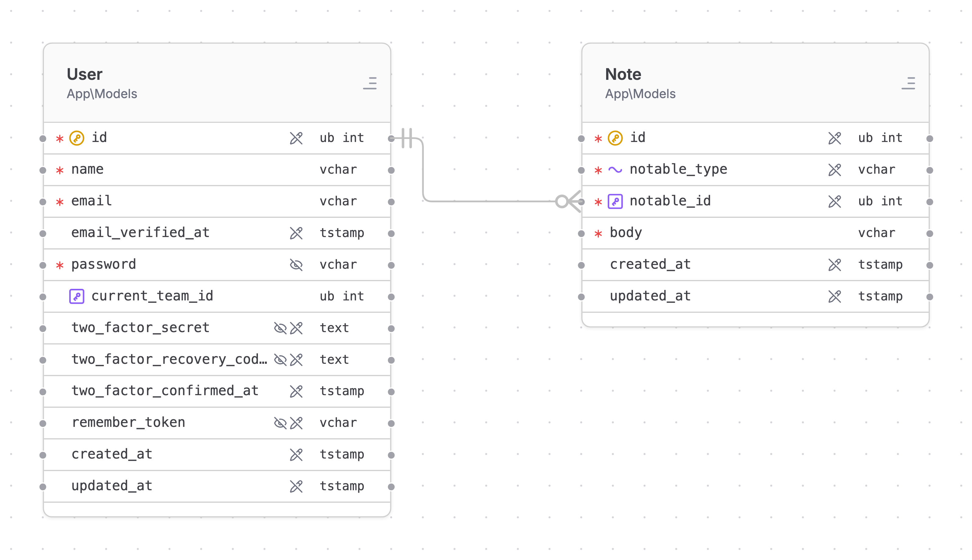Click the hidden eye icon on two_factor_recovery_codes
Image resolution: width=972 pixels, height=560 pixels.
tap(280, 360)
